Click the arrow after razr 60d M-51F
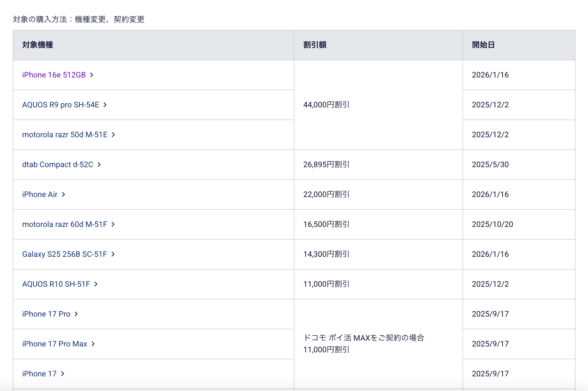The image size is (588, 391). [113, 224]
